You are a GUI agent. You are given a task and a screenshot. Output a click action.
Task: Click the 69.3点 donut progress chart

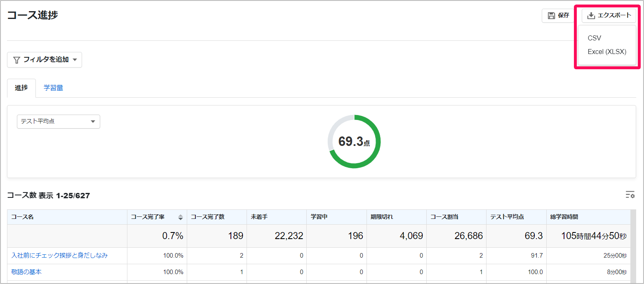pos(354,141)
